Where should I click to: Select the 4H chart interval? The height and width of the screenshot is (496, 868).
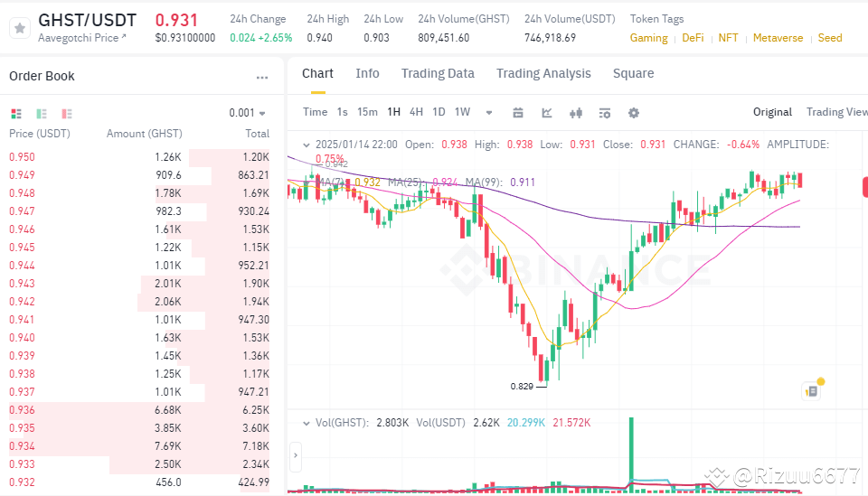click(x=416, y=112)
